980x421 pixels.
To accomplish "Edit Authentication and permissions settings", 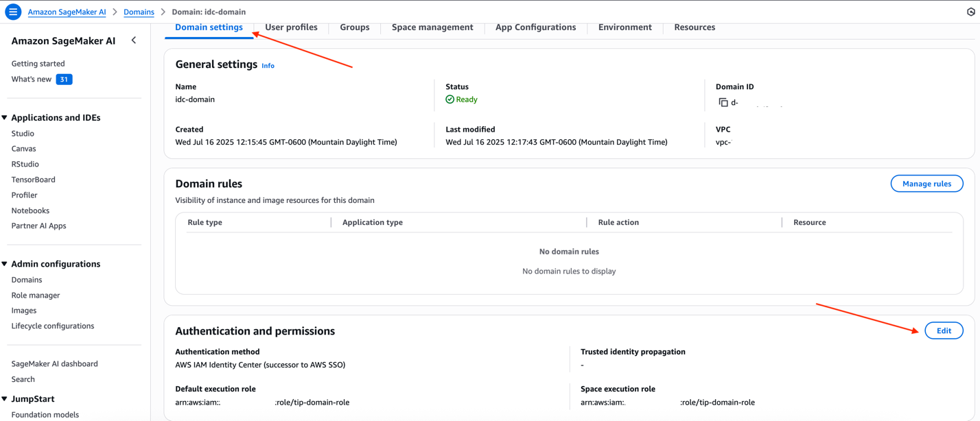I will (944, 330).
